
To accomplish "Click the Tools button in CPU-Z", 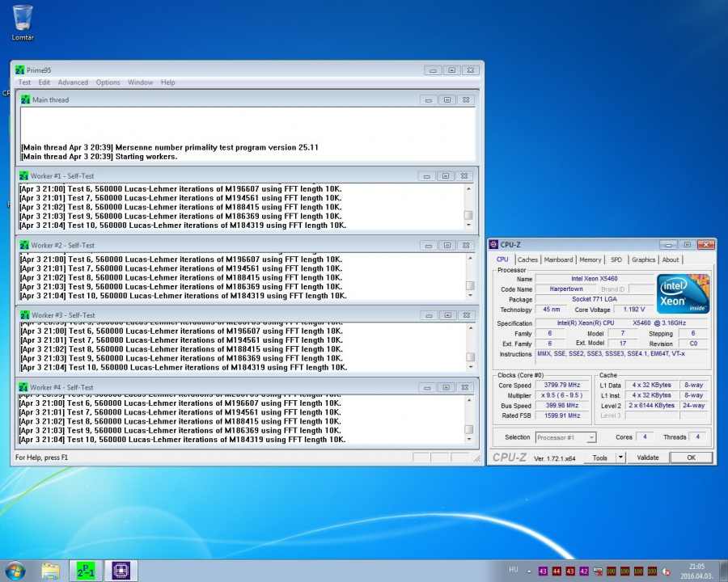I will pyautogui.click(x=599, y=458).
